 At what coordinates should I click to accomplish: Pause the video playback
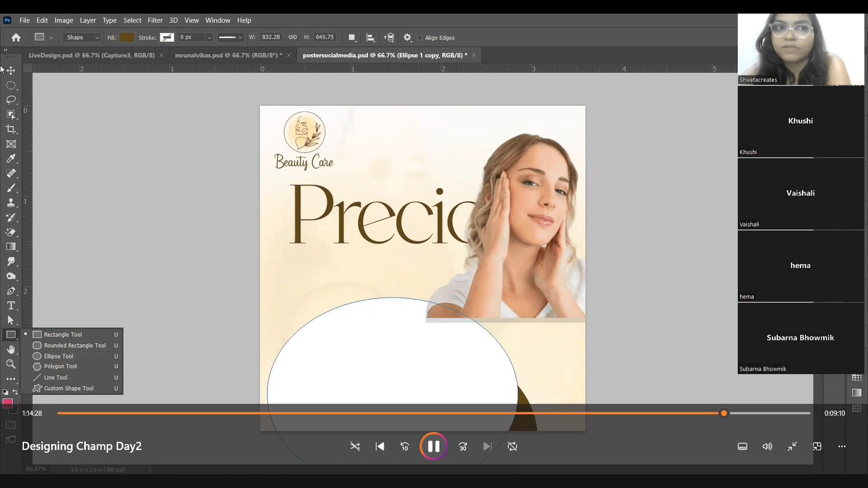tap(433, 446)
